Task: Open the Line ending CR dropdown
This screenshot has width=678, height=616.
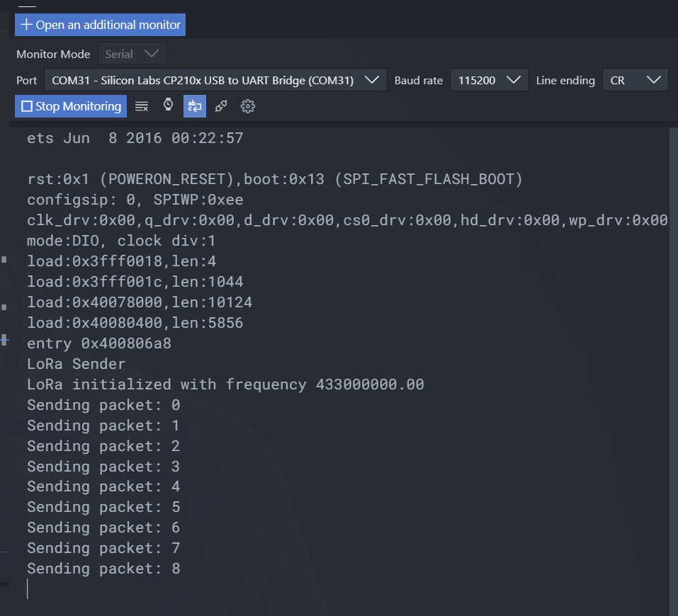Action: point(635,81)
